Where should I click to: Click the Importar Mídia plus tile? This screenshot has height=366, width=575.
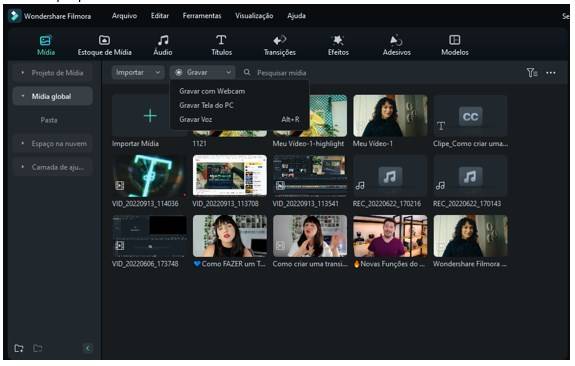[x=150, y=116]
